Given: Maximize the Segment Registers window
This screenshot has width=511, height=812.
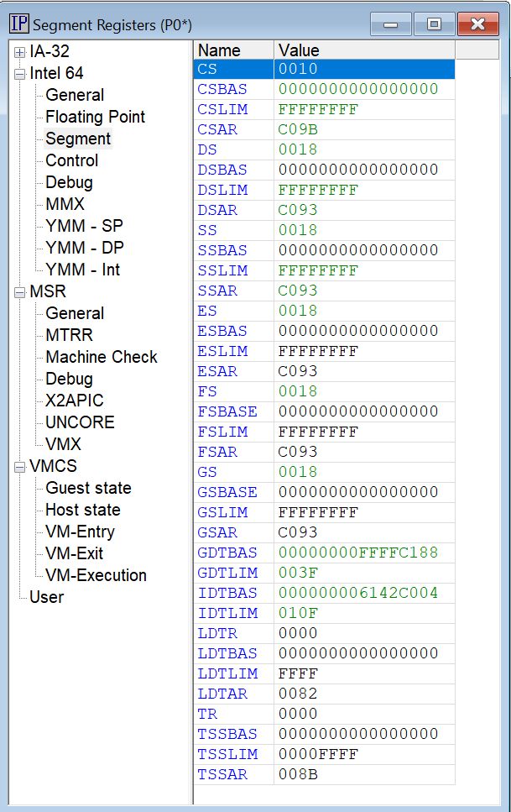Looking at the screenshot, I should pyautogui.click(x=435, y=24).
